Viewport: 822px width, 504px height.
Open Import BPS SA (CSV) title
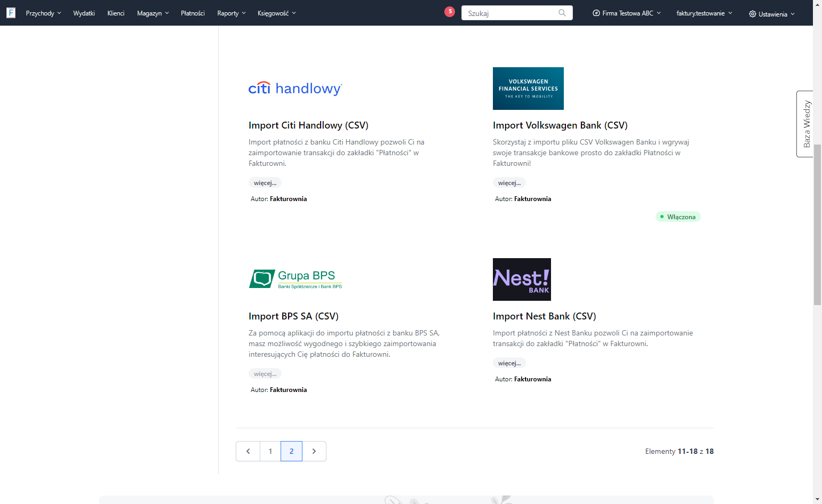coord(293,316)
